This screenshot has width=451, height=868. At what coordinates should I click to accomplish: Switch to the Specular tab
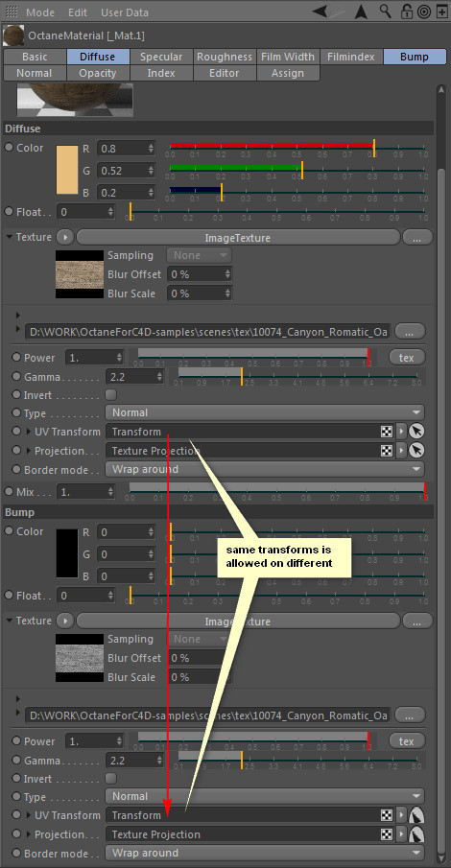point(161,57)
